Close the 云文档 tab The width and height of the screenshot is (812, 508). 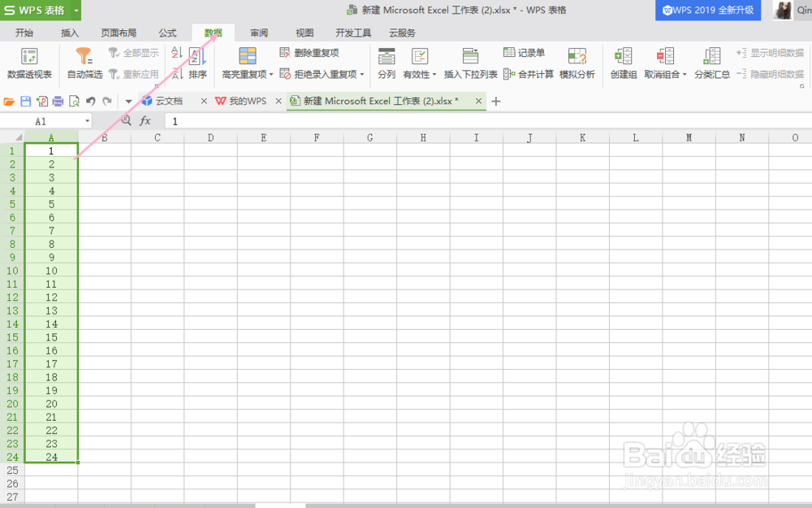pyautogui.click(x=204, y=101)
